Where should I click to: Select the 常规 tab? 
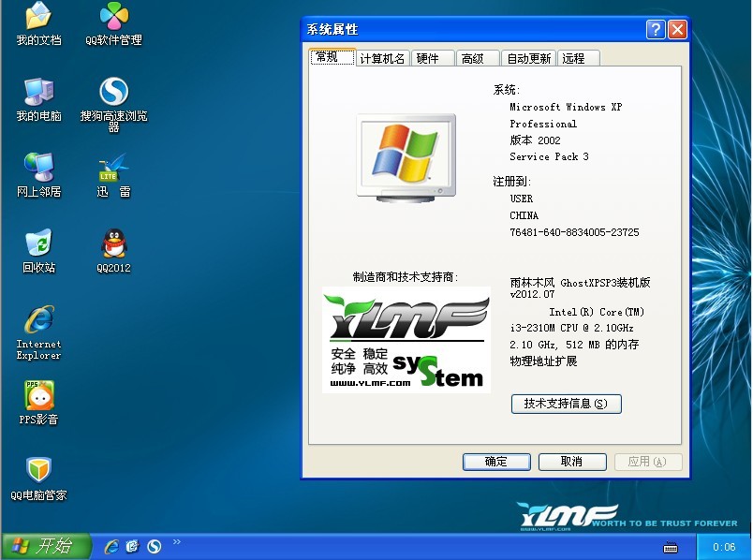(x=332, y=57)
